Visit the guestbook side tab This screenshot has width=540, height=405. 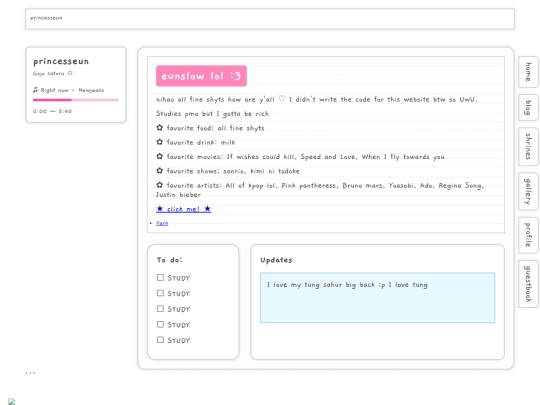[x=528, y=284]
